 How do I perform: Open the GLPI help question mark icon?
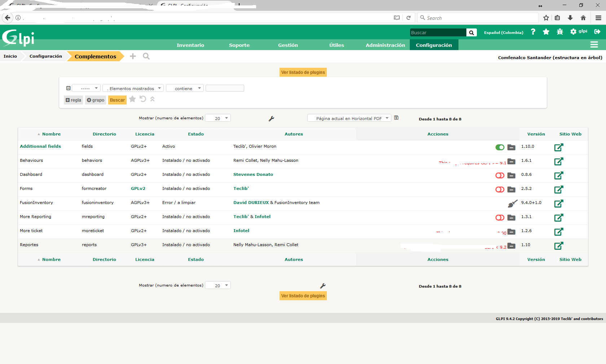pyautogui.click(x=533, y=32)
